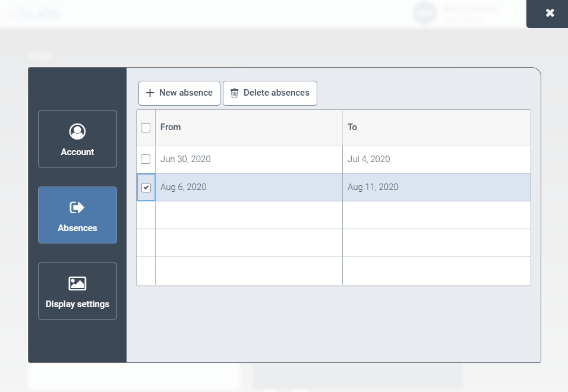Viewport: 568px width, 392px height.
Task: Select the Jul 4, 2020 end date cell
Action: click(369, 159)
